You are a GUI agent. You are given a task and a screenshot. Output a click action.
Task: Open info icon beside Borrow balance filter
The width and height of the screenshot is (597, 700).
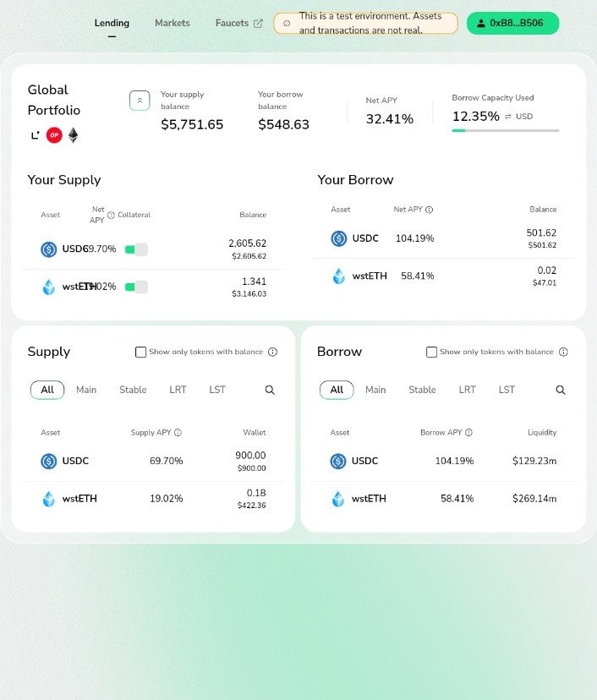(563, 353)
